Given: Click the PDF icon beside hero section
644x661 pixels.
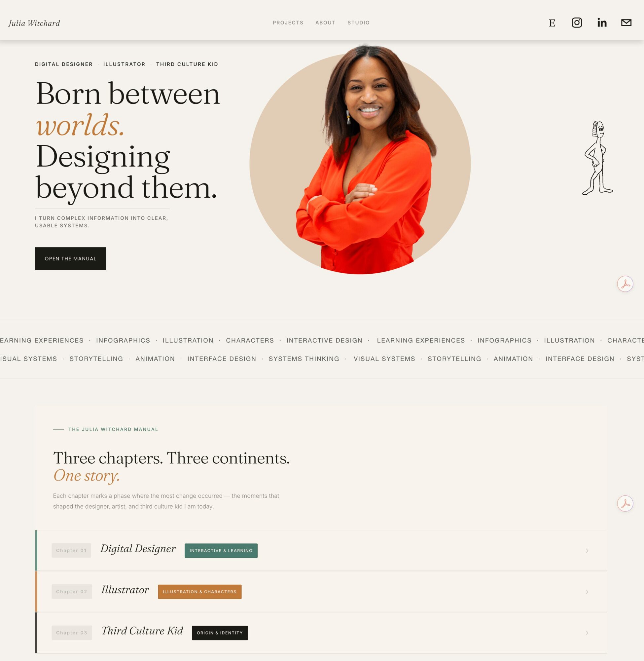Looking at the screenshot, I should click(x=625, y=284).
